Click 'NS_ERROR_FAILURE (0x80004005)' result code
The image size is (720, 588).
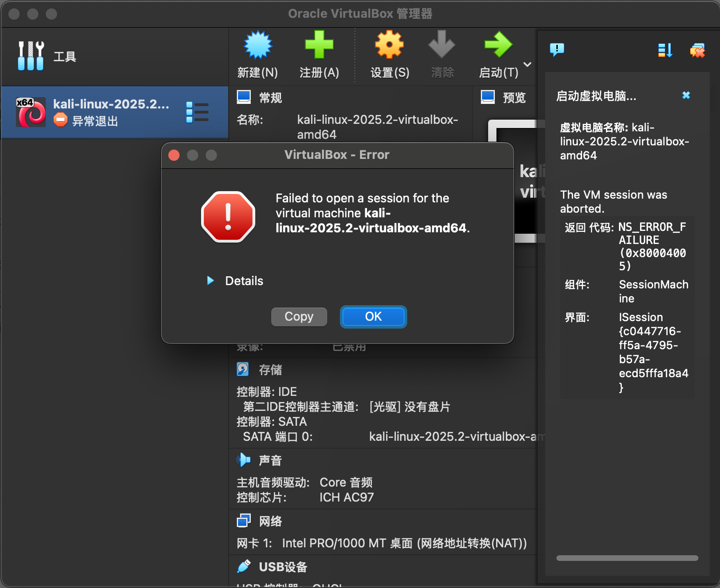pyautogui.click(x=653, y=246)
